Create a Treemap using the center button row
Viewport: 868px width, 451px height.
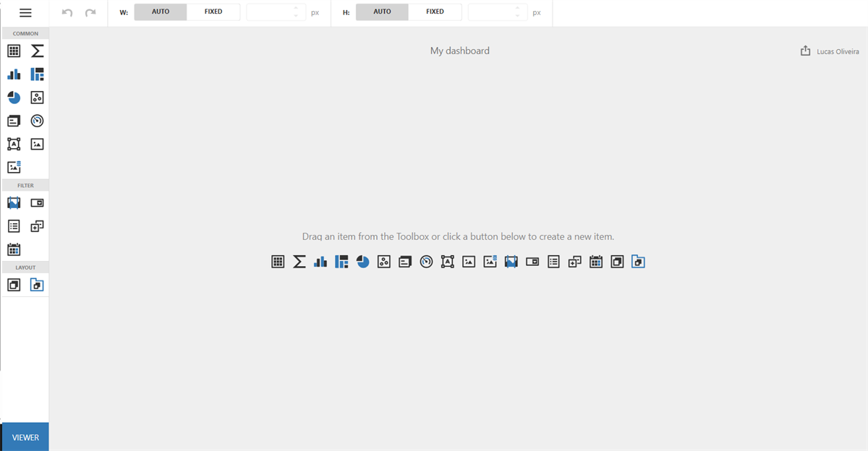click(x=341, y=262)
